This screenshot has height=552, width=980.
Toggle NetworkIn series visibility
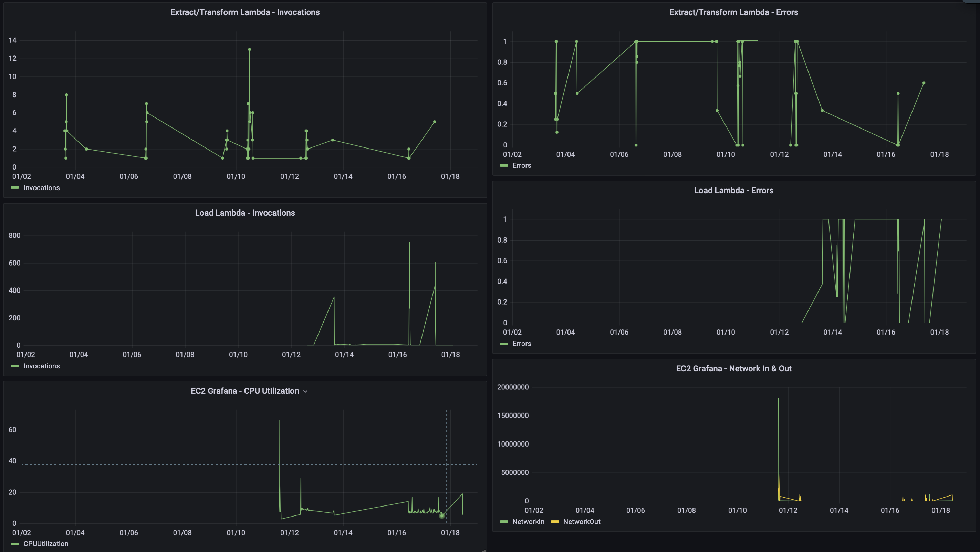click(x=528, y=522)
